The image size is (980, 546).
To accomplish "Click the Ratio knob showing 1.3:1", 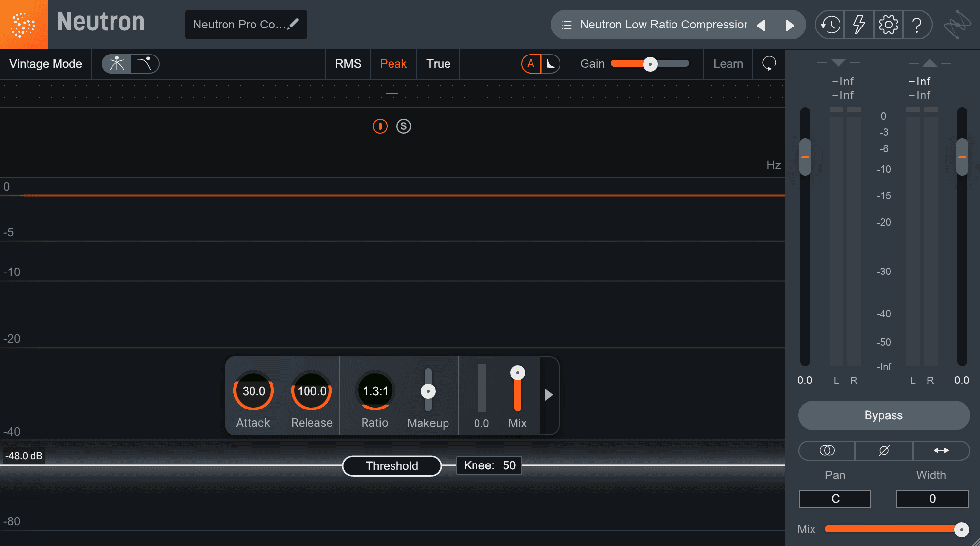I will 375,391.
